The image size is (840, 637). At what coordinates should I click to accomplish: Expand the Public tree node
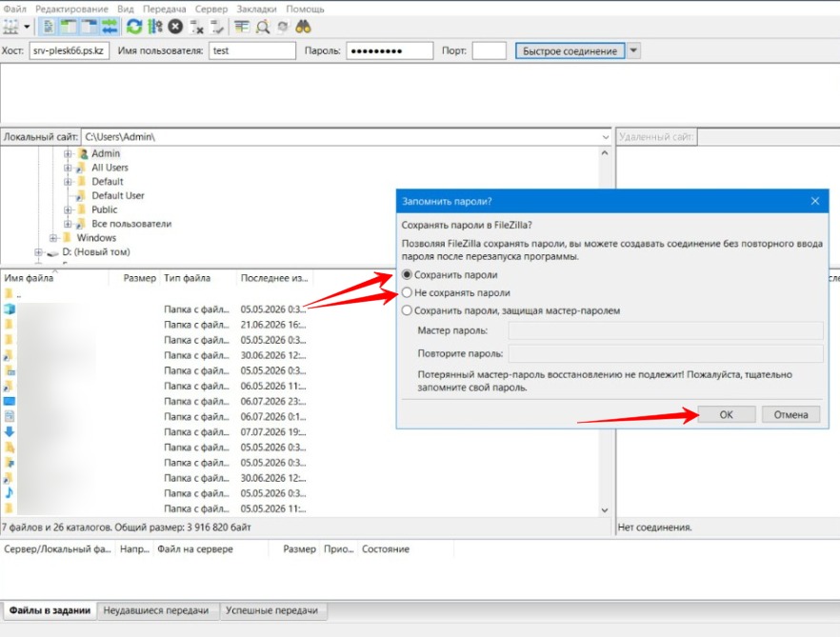[x=68, y=209]
